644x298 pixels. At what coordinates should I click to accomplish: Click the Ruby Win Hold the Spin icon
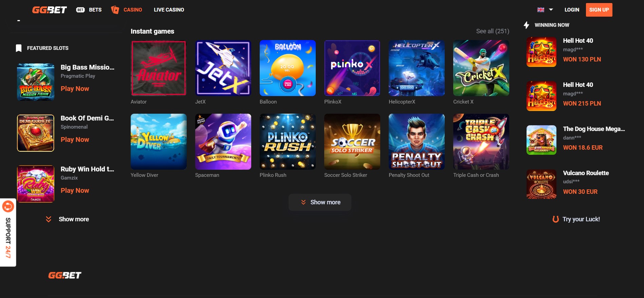point(36,184)
